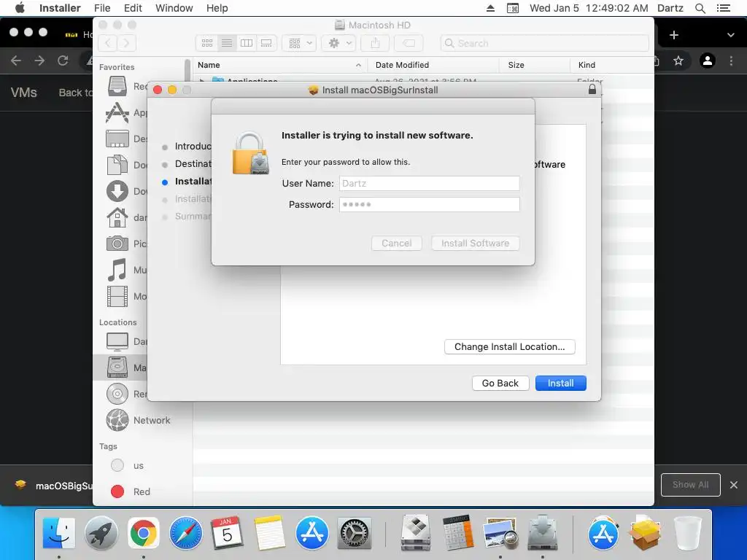Image resolution: width=747 pixels, height=560 pixels.
Task: Open Trash in the Dock
Action: point(687,533)
